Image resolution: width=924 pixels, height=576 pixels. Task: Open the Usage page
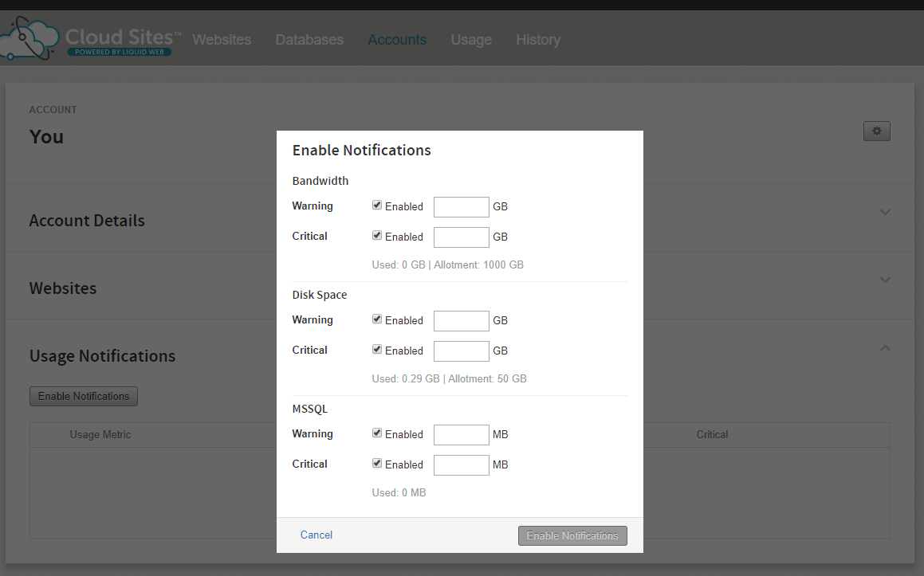click(471, 39)
